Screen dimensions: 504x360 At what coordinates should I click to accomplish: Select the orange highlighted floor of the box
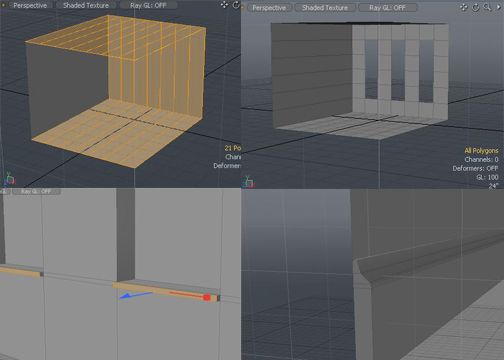click(110, 133)
